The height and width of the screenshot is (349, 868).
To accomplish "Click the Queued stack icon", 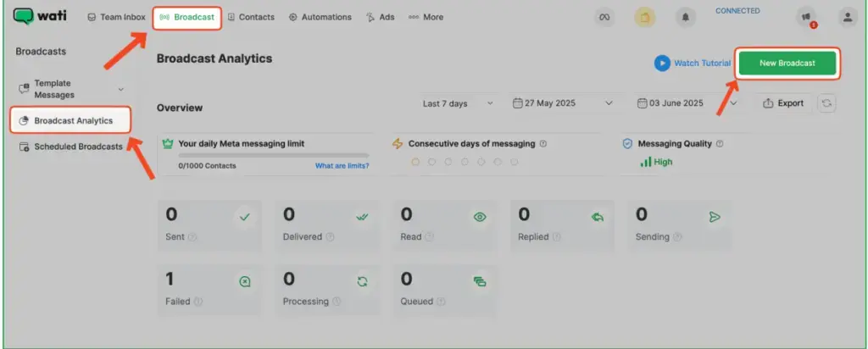I will 480,282.
